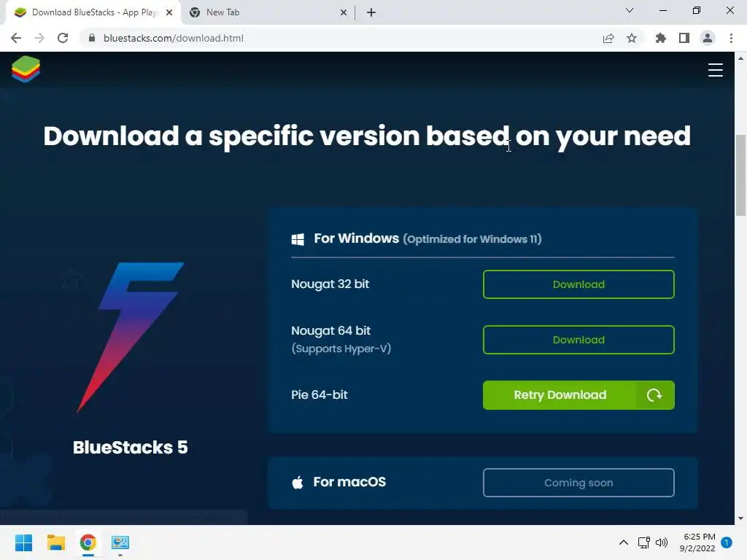747x560 pixels.
Task: Click the page scrollbar thumb
Action: tap(740, 175)
